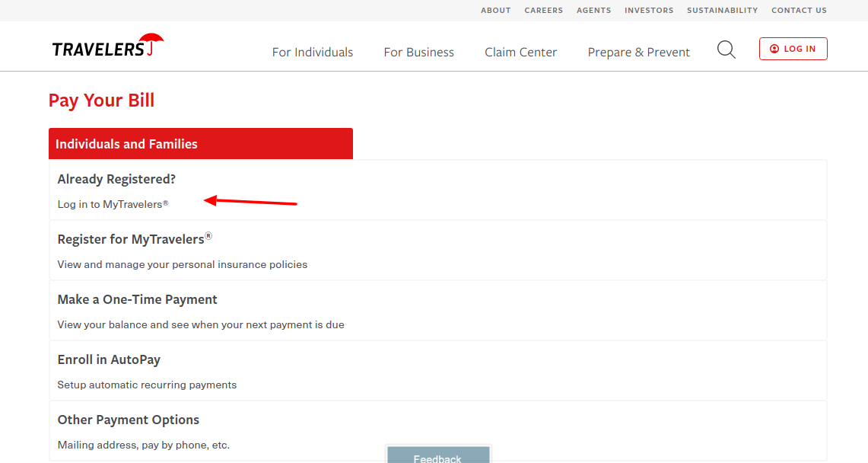Visit the Careers page link

tap(543, 11)
